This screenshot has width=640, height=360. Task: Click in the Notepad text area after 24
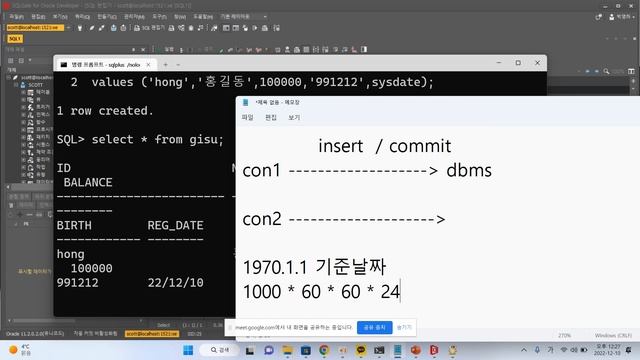click(400, 291)
